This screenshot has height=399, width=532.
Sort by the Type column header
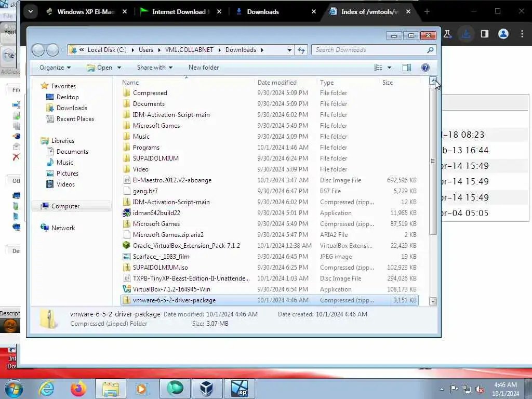click(x=327, y=83)
